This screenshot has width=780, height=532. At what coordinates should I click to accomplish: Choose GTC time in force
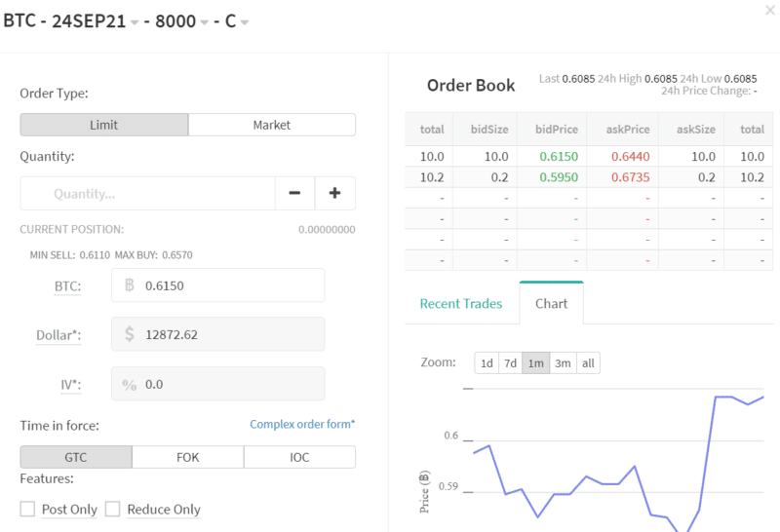click(x=76, y=457)
